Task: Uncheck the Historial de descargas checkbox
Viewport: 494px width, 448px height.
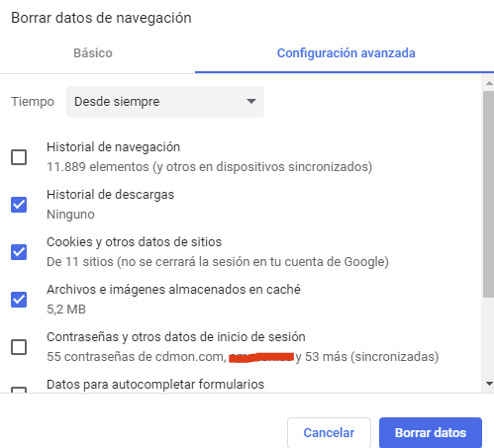Action: (19, 205)
